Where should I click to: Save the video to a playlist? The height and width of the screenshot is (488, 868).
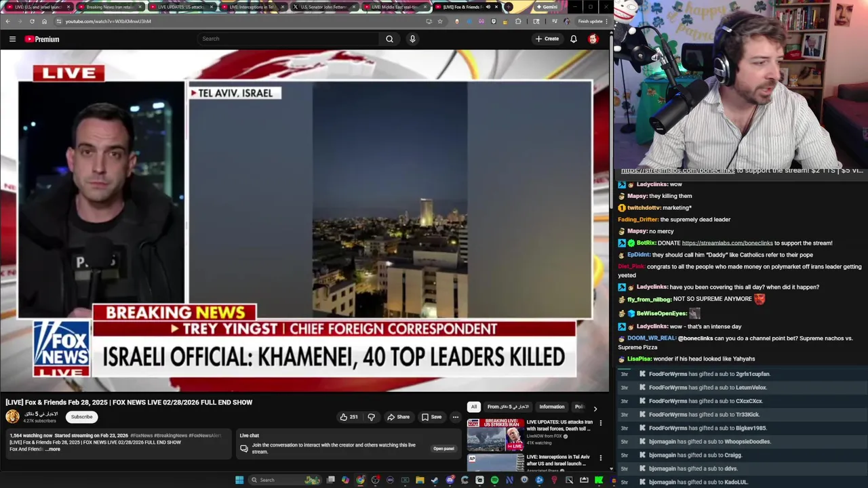click(x=431, y=417)
